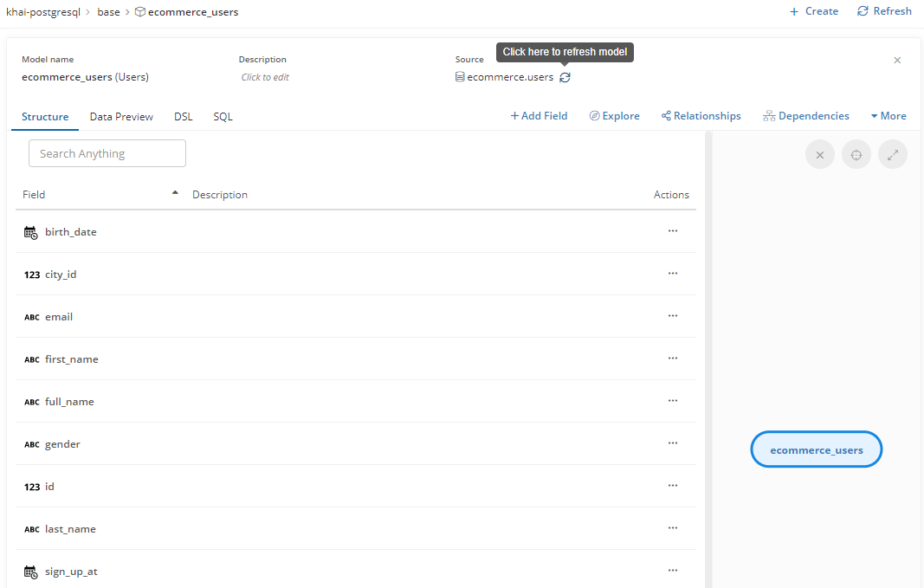Click the Refresh button at top right
The width and height of the screenshot is (924, 588).
tap(884, 11)
